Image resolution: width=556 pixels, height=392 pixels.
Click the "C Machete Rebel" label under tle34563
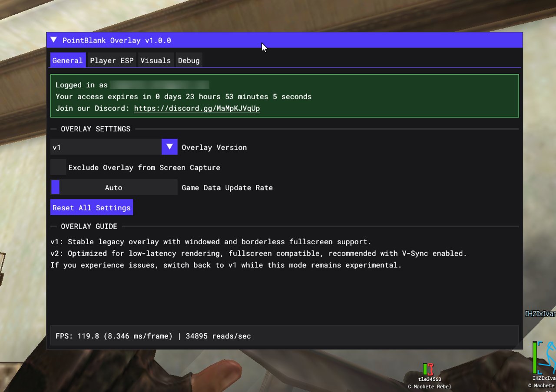pos(430,386)
